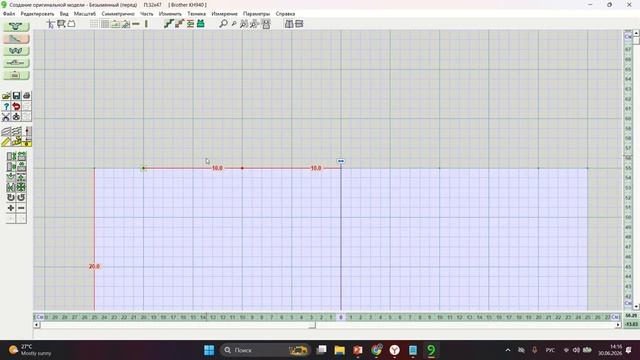Click the small magnifier zoom icon

[x=234, y=24]
